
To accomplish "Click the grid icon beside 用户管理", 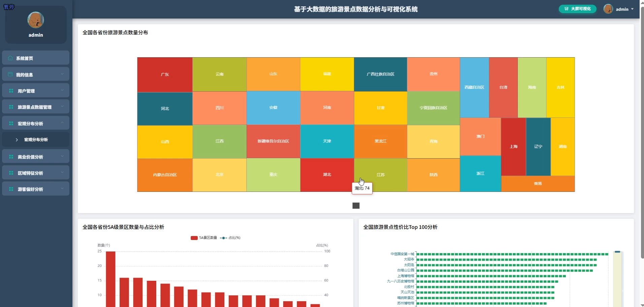I will pyautogui.click(x=11, y=91).
